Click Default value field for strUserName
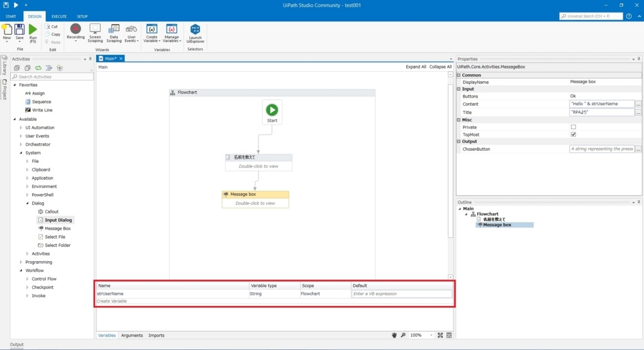Image resolution: width=644 pixels, height=350 pixels. pyautogui.click(x=401, y=293)
